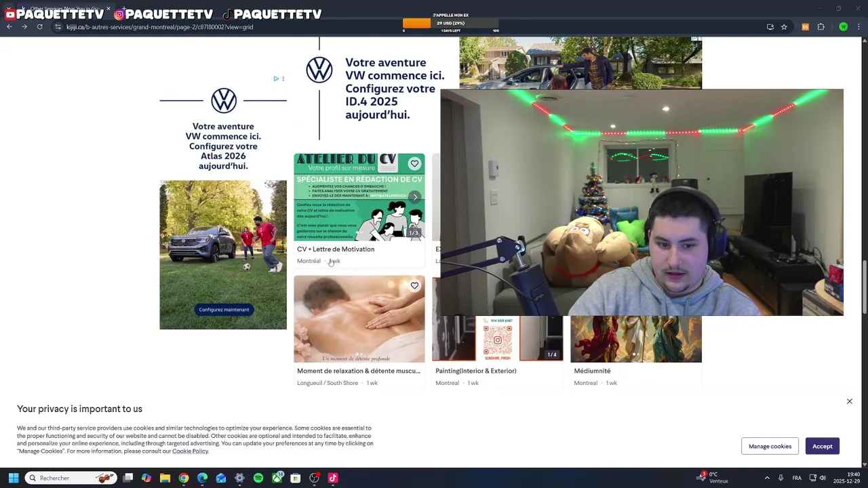
Task: Open the Painting(Interior & Exterior) listing
Action: click(476, 371)
